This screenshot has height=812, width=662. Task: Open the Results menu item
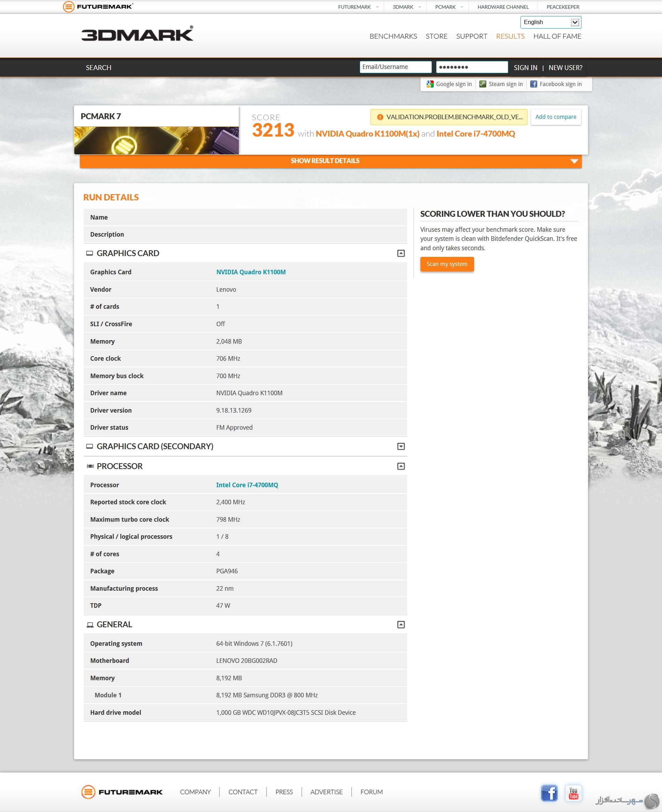click(510, 36)
